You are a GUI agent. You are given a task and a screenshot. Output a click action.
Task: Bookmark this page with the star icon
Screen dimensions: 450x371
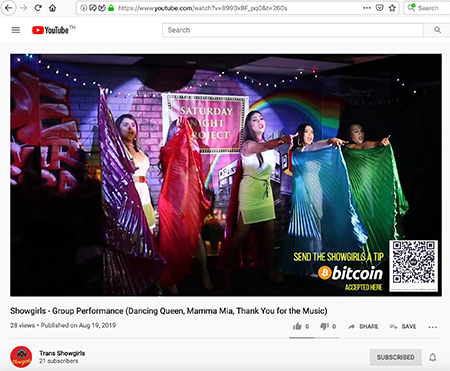pos(392,8)
